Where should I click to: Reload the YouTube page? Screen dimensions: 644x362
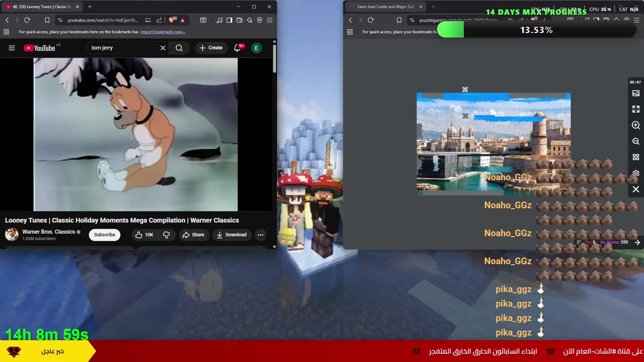(27, 20)
